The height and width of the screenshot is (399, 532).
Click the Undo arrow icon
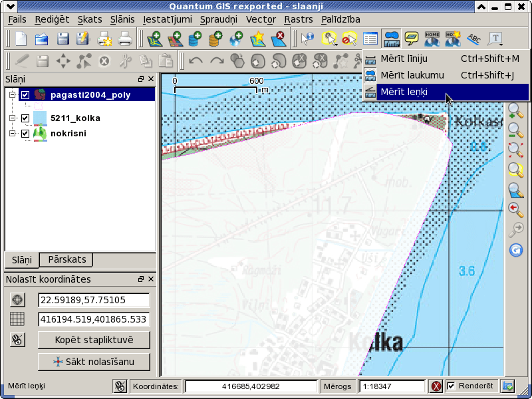point(196,61)
